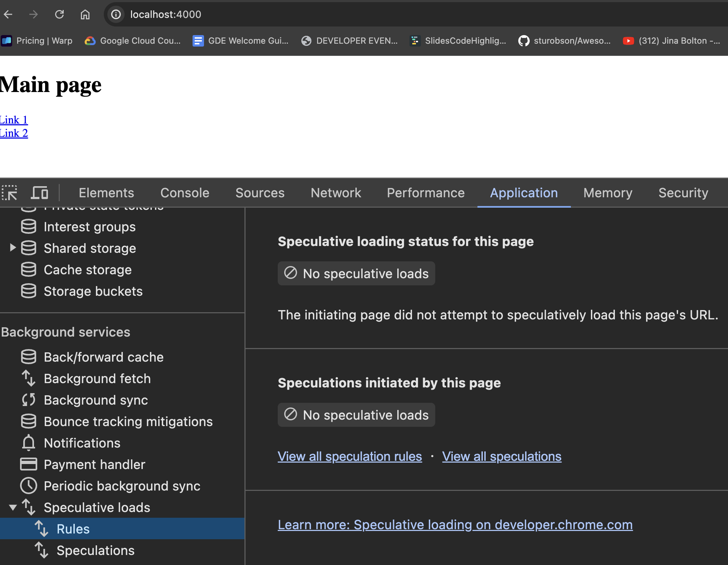Toggle the device toolbar icon
Image resolution: width=728 pixels, height=565 pixels.
tap(39, 193)
